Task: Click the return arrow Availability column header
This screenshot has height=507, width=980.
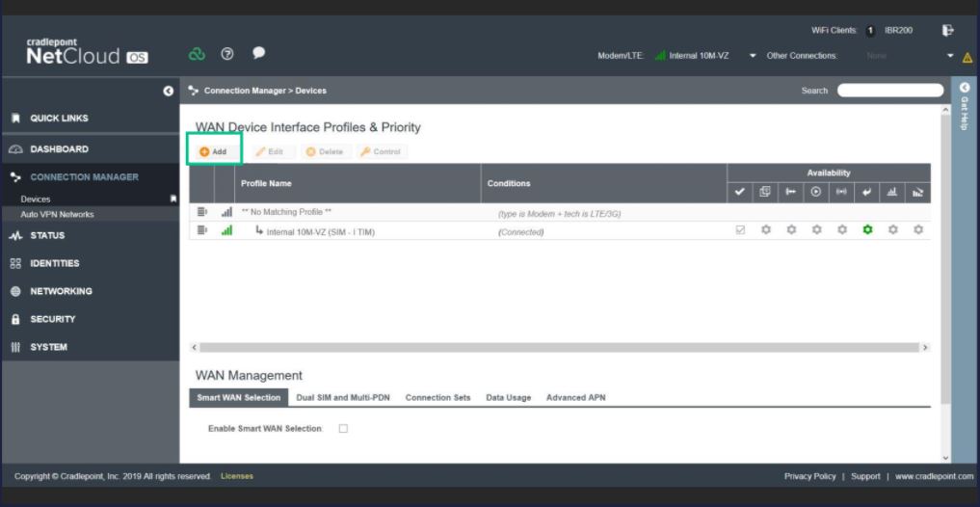Action: (x=867, y=193)
